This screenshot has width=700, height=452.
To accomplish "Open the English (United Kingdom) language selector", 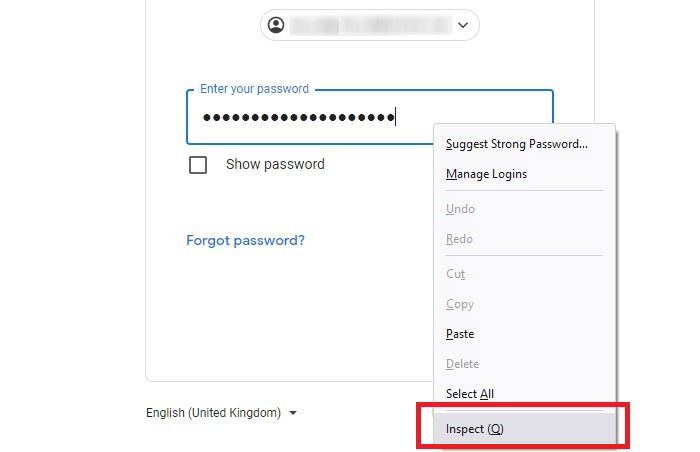I will 214,413.
